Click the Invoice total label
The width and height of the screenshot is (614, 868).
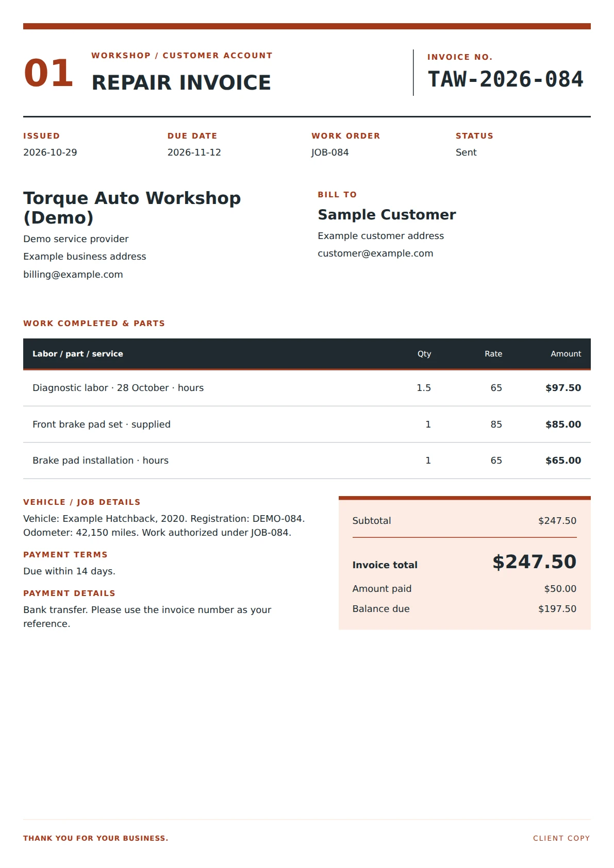point(385,565)
